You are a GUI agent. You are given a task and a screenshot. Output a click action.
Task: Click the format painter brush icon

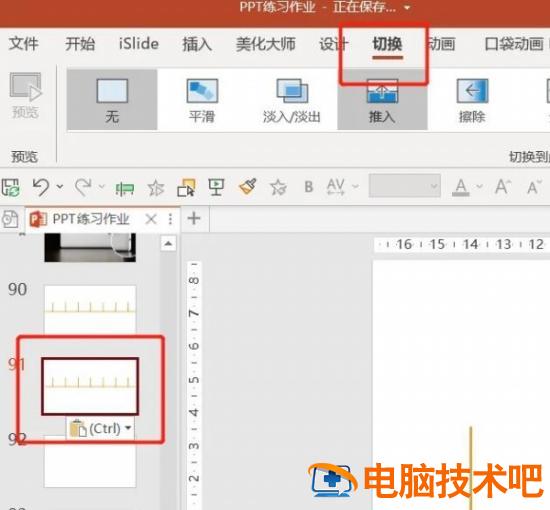coord(247,187)
